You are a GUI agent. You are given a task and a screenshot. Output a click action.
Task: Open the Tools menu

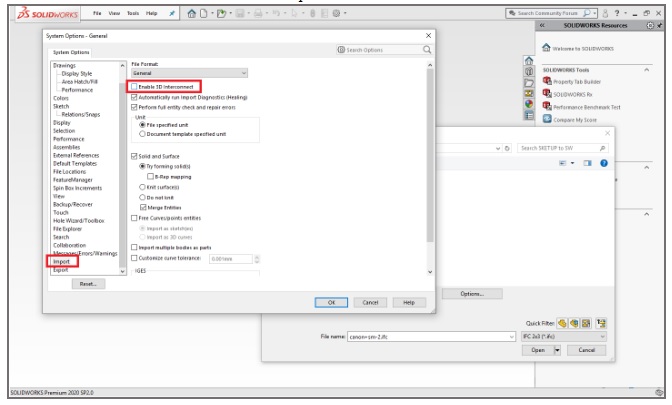pos(133,13)
